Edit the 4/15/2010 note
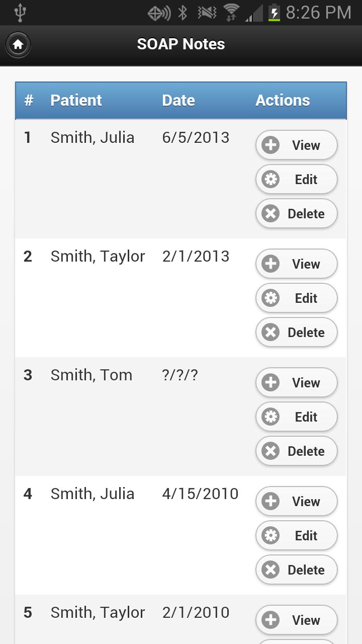The height and width of the screenshot is (644, 362). (296, 536)
